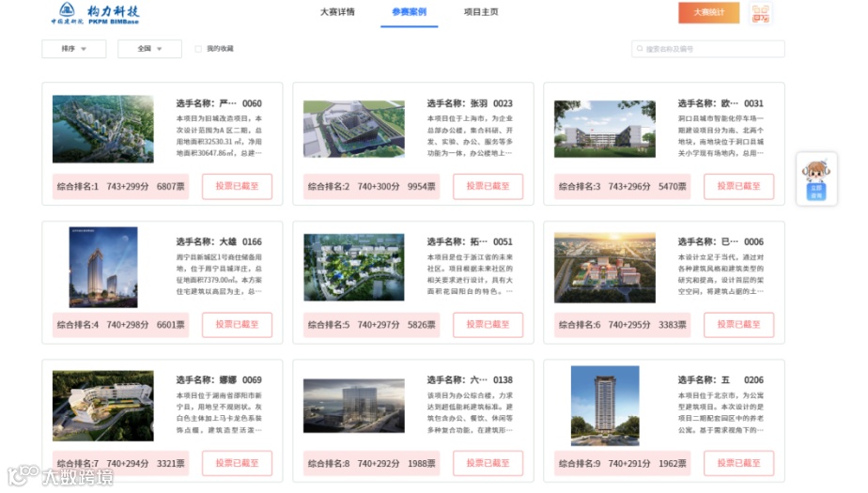Click 投票已截至 button for entry 0069
Screen dimensions: 868x493
pos(237,463)
